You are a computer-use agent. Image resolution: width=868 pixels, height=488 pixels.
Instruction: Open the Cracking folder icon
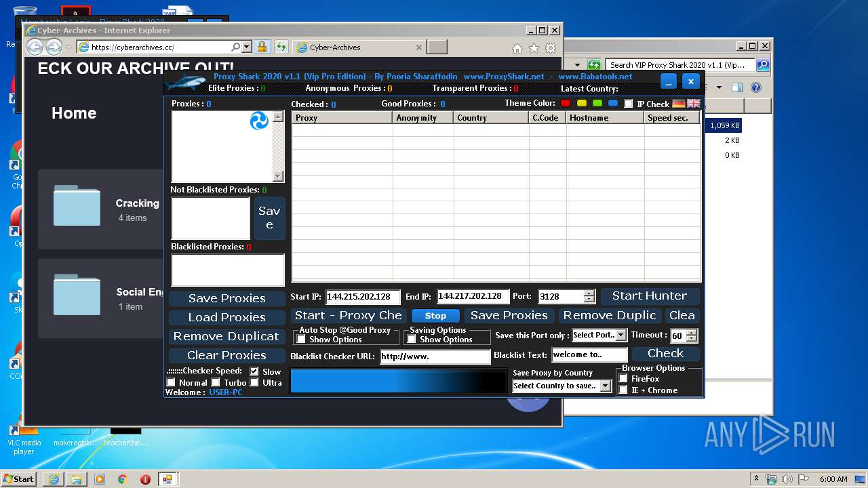77,205
